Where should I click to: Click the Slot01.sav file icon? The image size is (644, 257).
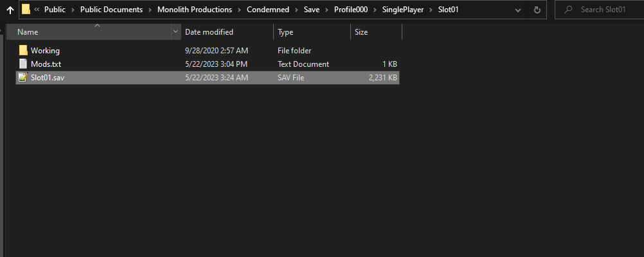coord(23,78)
